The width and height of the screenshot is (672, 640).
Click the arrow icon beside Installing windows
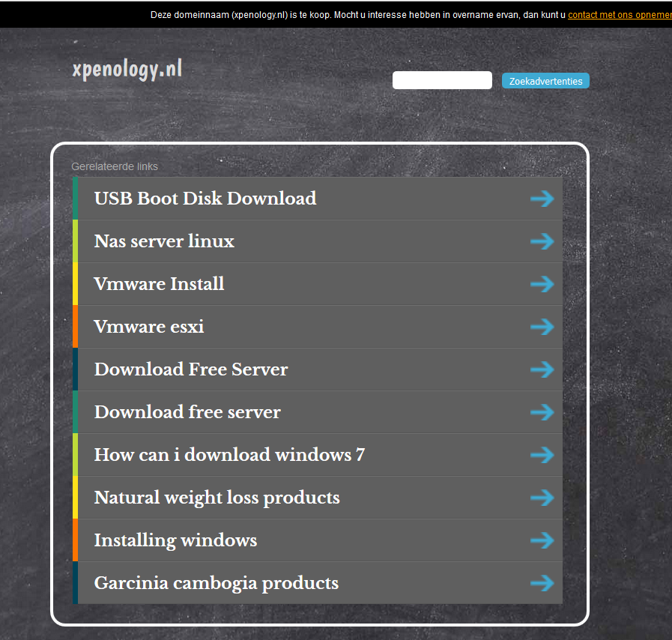coord(542,540)
